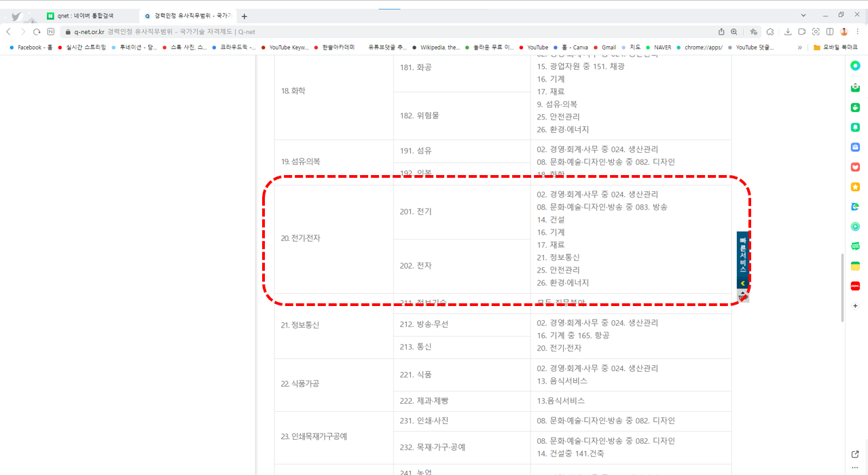
Task: Select the 222. 제과·제빵 cell
Action: (x=462, y=401)
